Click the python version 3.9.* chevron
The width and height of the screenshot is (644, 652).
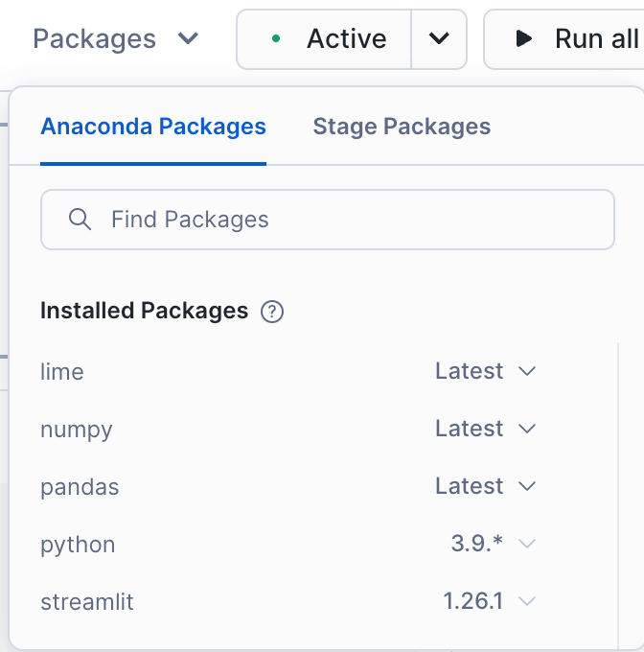526,545
